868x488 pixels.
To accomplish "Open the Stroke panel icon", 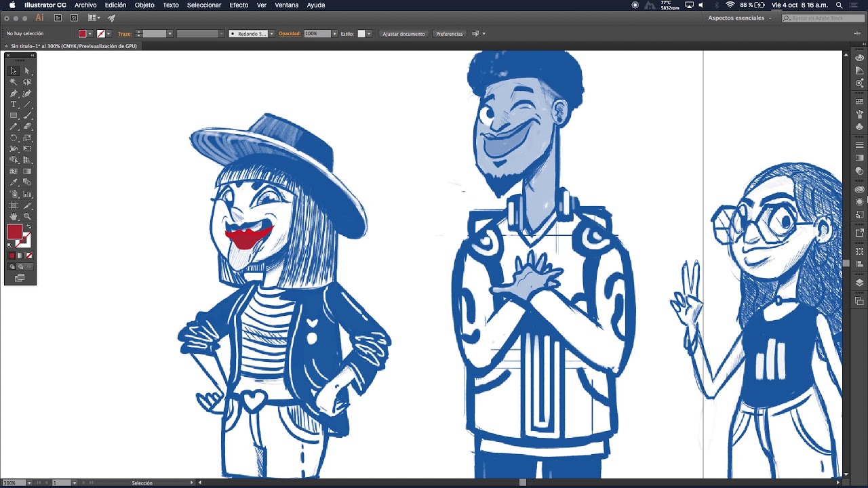I will (x=859, y=145).
